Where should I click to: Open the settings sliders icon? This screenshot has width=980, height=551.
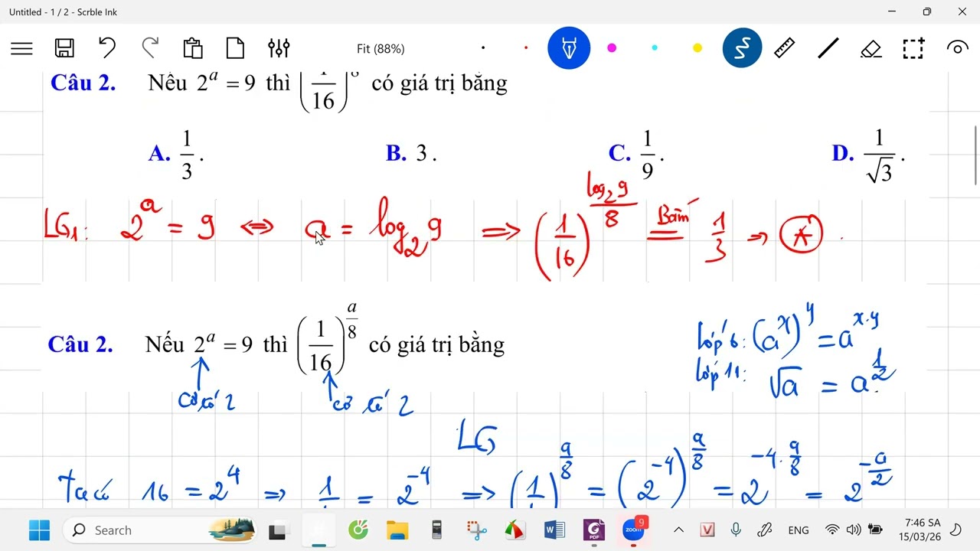coord(279,48)
